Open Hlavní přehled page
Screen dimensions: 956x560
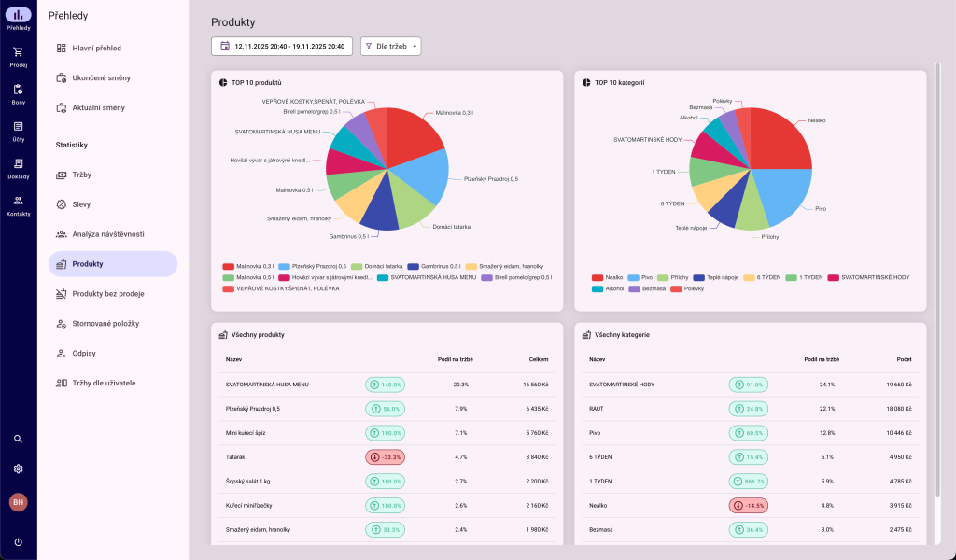coord(96,48)
